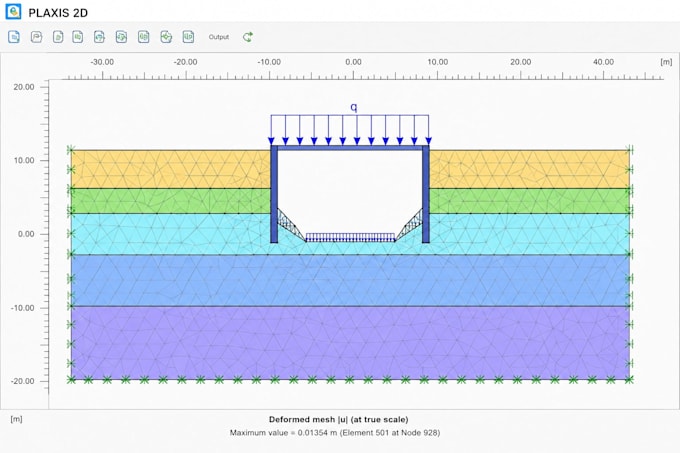Pick the green soil layer

pyautogui.click(x=169, y=201)
